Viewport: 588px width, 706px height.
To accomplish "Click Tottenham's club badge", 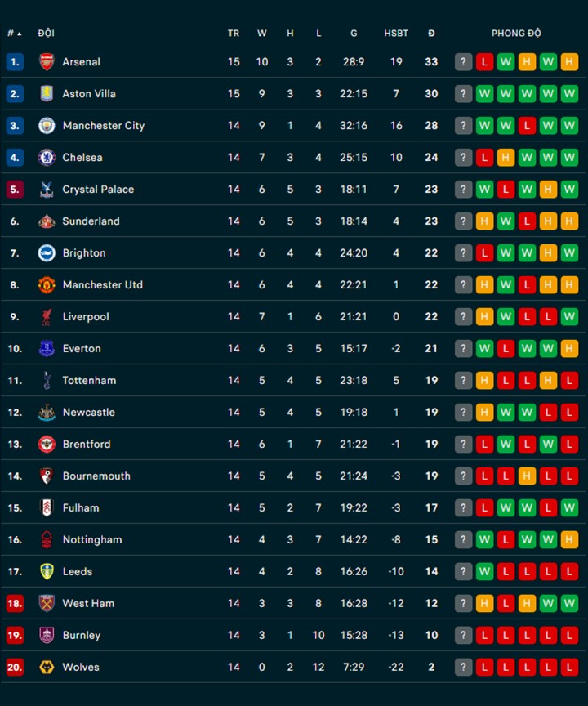I will 47,380.
